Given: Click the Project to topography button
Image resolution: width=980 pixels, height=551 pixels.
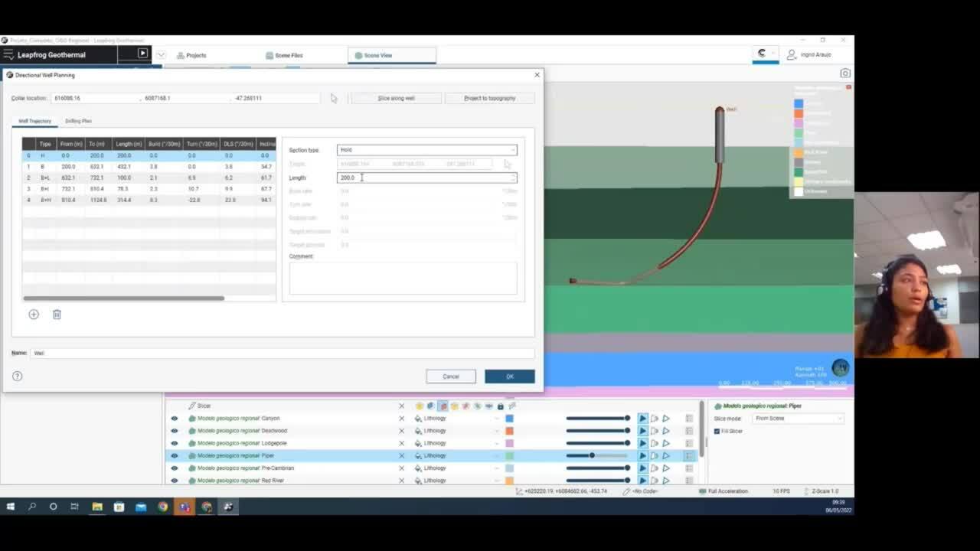Looking at the screenshot, I should coord(489,98).
